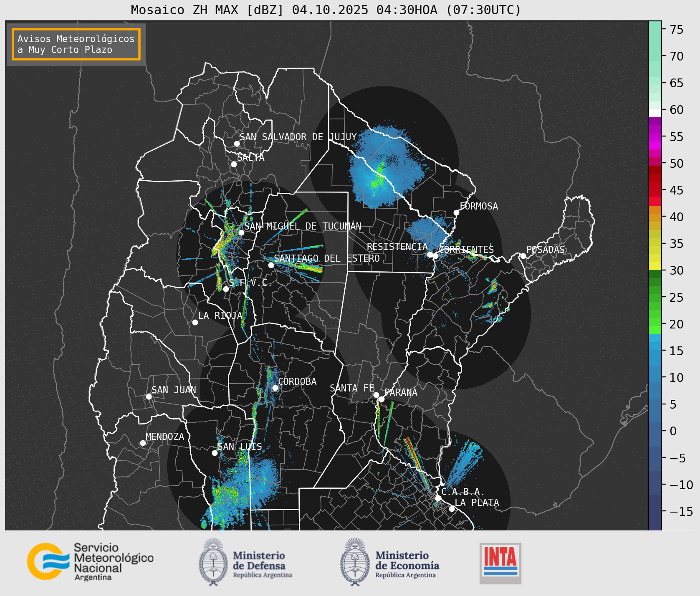This screenshot has width=700, height=596.
Task: Click the La Rioja city marker dot
Action: (x=195, y=322)
